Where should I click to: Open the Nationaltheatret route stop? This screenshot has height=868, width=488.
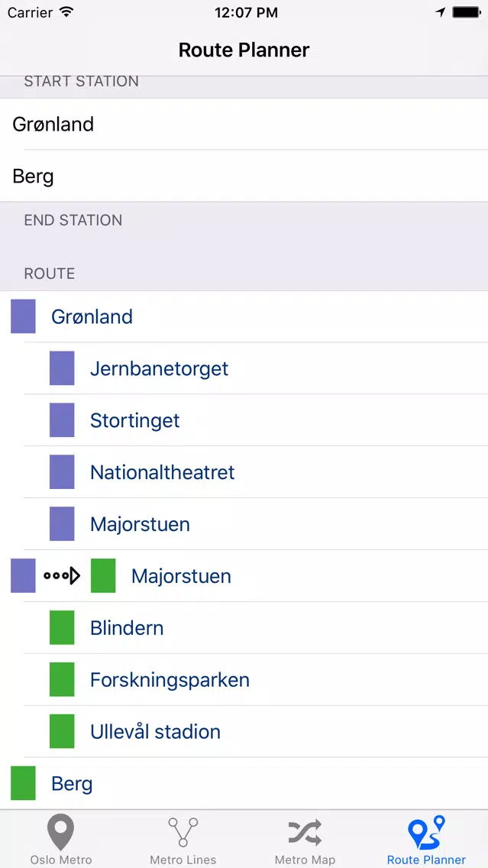tap(244, 472)
